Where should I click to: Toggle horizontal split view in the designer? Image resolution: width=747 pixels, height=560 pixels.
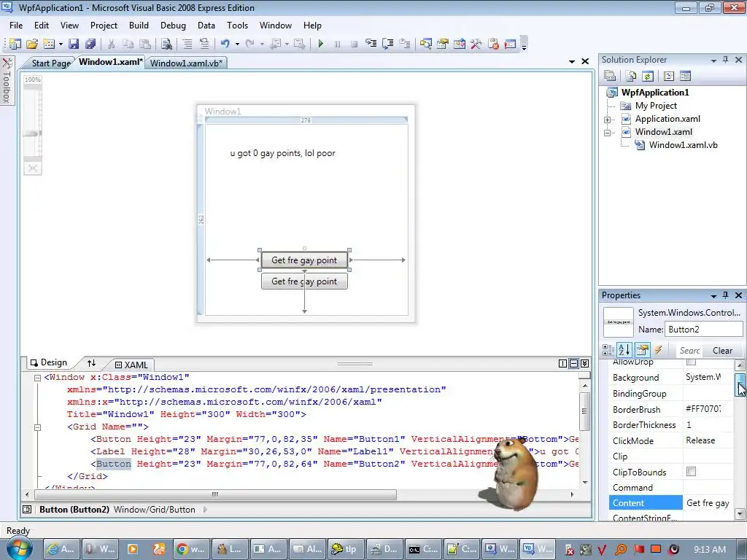(573, 364)
